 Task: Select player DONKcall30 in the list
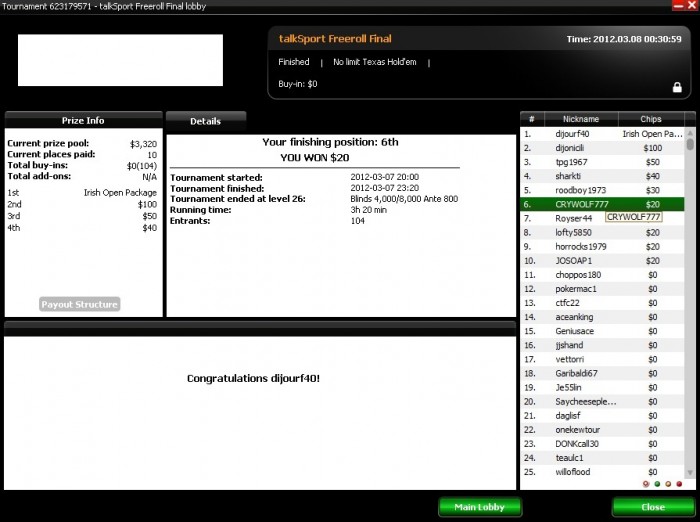pos(602,444)
